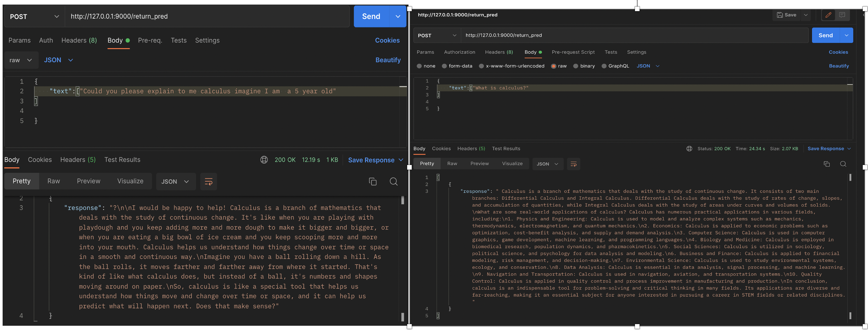The width and height of the screenshot is (868, 330).
Task: Click pencil edit icon in right window
Action: tap(828, 15)
